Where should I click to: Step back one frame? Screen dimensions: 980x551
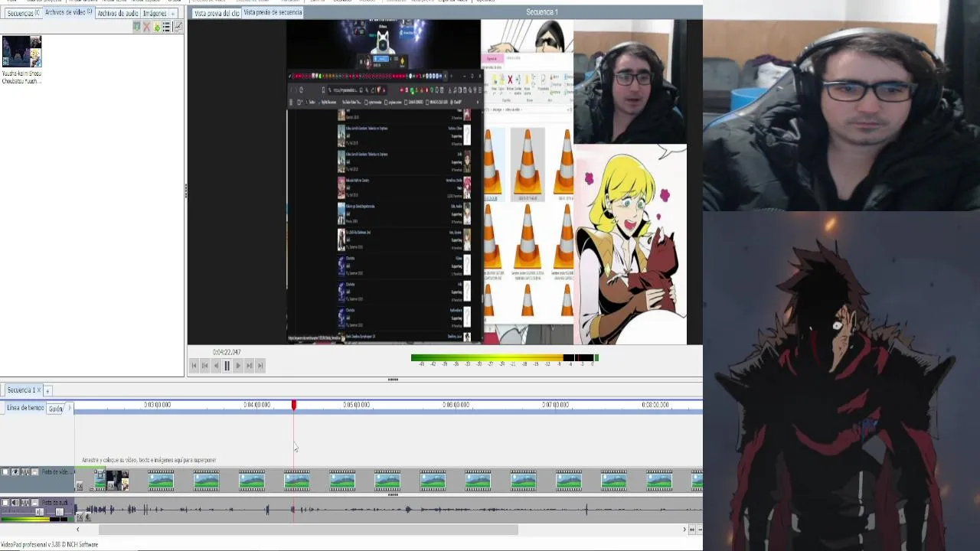[216, 366]
